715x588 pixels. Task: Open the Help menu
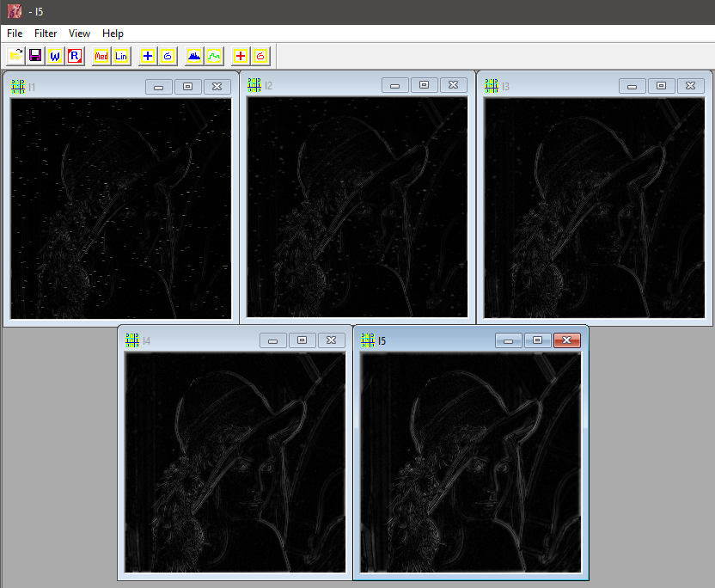tap(113, 34)
